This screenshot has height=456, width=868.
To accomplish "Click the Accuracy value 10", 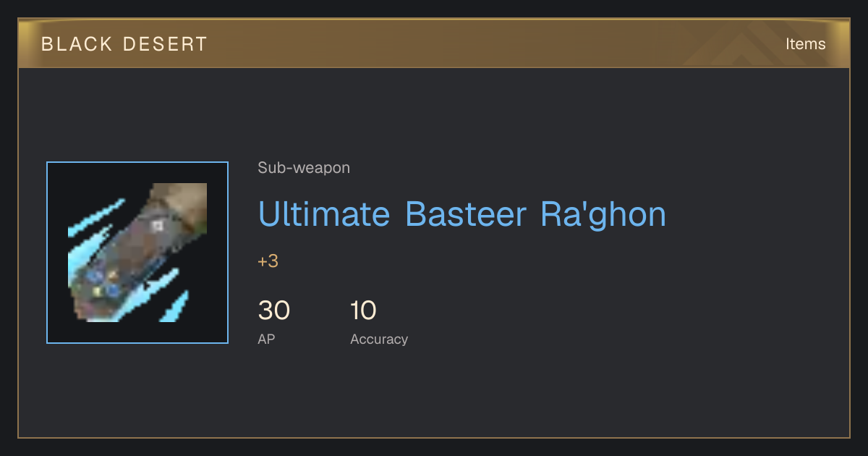I will point(363,311).
